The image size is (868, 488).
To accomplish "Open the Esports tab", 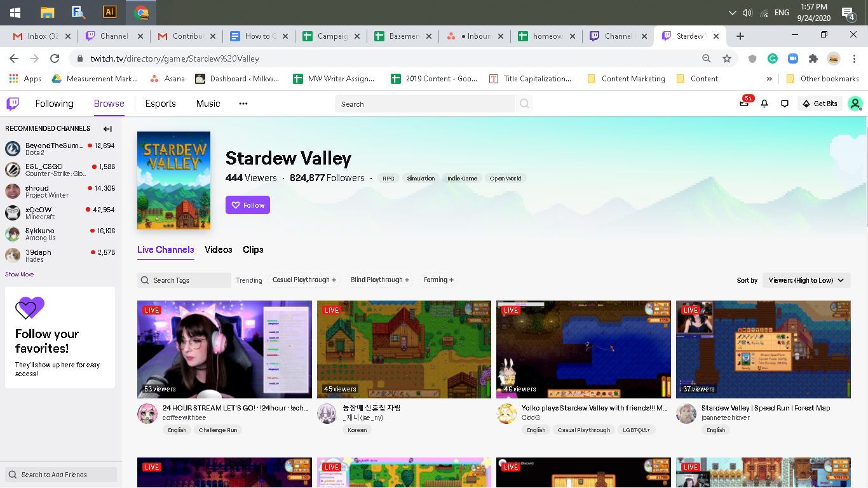I will (160, 104).
